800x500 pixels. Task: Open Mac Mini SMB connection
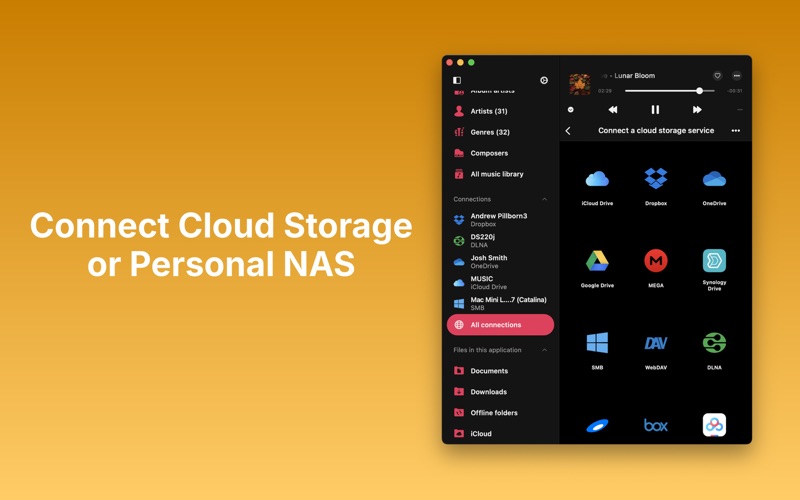pyautogui.click(x=500, y=304)
